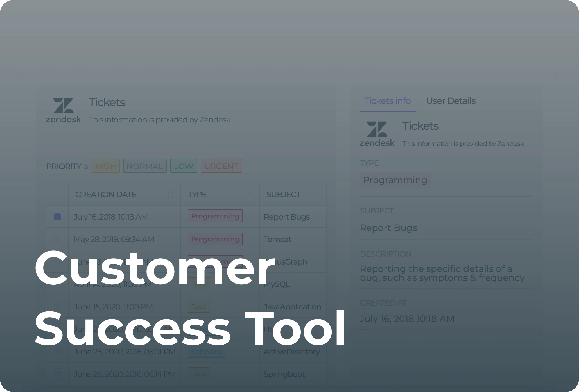This screenshot has width=579, height=392.
Task: Switch to the Tickets info tab
Action: 387,101
